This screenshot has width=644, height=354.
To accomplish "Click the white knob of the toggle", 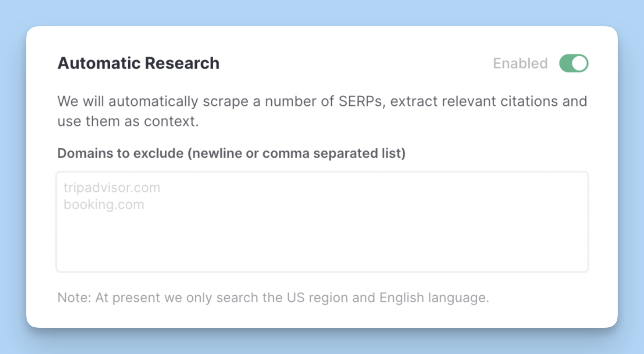I will (x=579, y=63).
